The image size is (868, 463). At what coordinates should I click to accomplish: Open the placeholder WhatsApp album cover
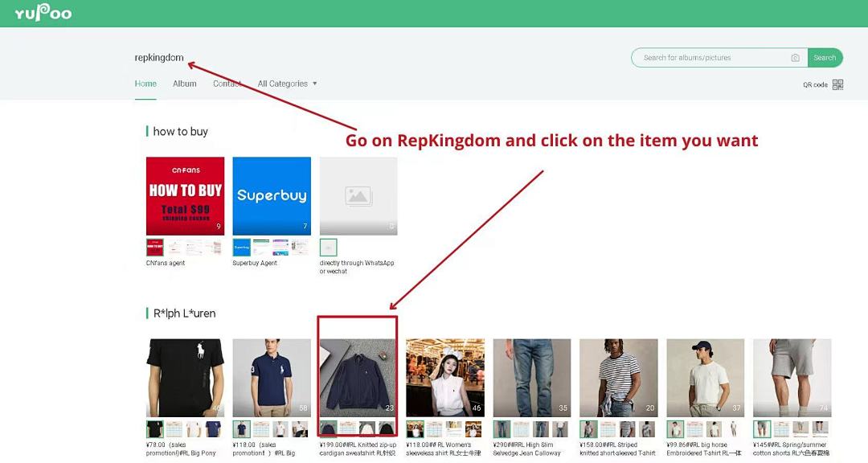(358, 196)
